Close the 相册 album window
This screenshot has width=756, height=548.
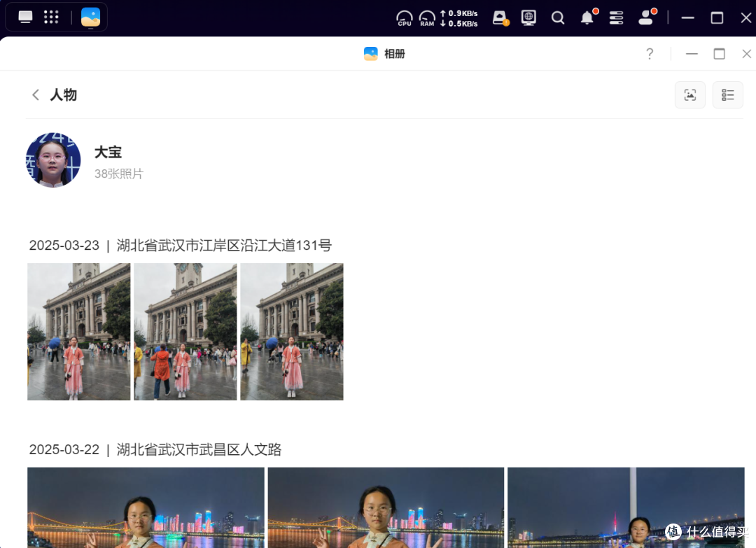[746, 54]
